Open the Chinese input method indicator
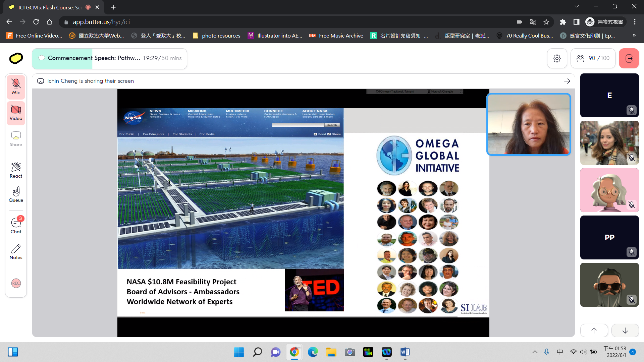 point(560,352)
